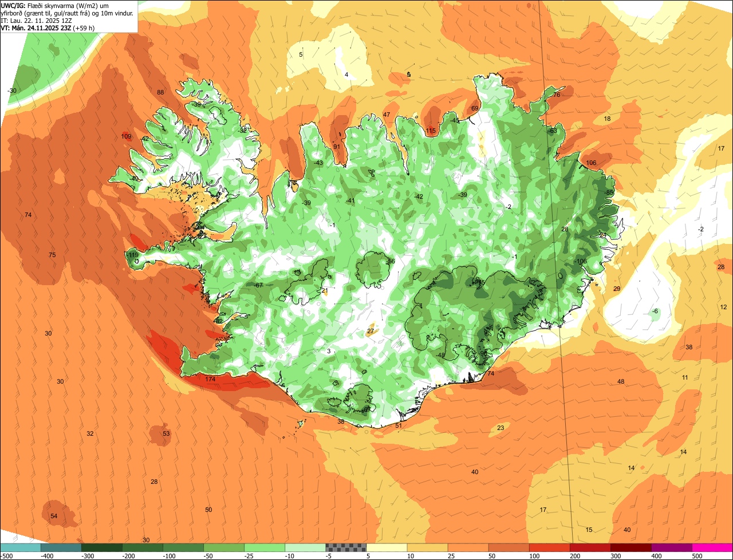The image size is (733, 560).
Task: Pick the 100 to 200 red-orange swatch
Action: coord(549,547)
